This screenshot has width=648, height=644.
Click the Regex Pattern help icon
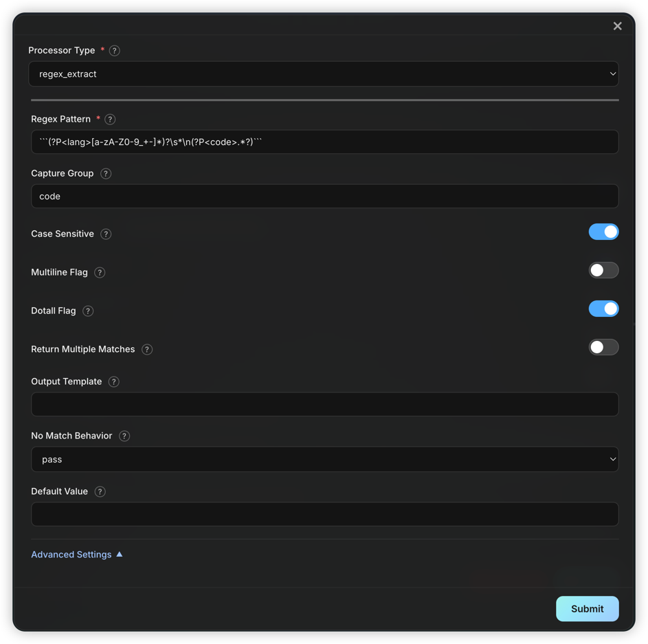(110, 120)
